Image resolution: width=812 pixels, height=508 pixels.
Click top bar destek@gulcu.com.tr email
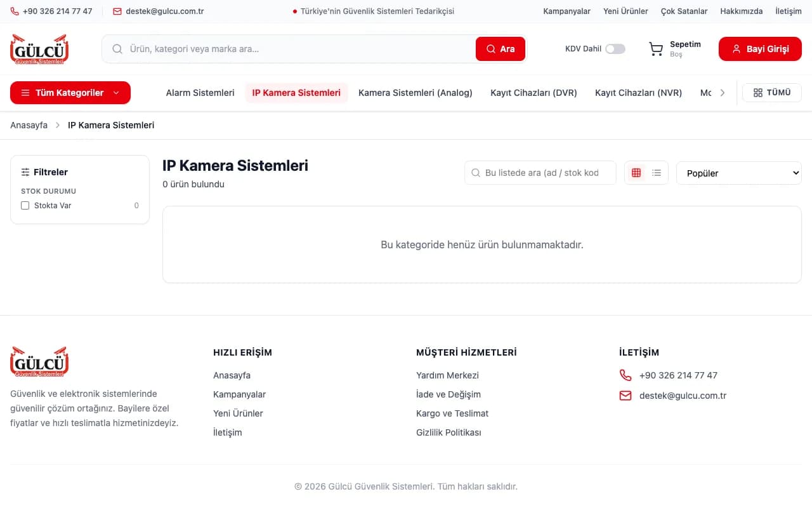coord(165,11)
